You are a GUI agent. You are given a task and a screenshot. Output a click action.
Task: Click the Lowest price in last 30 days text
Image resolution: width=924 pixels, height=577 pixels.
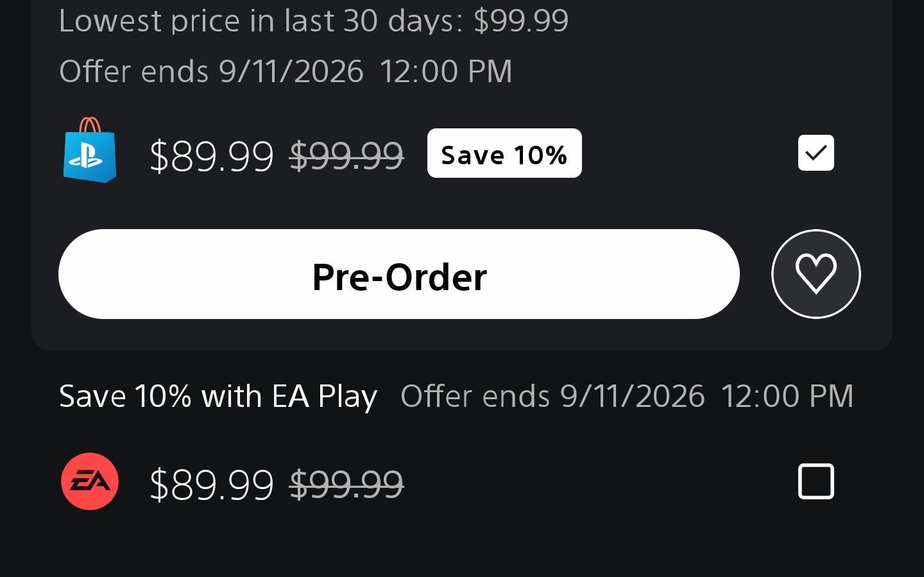[x=314, y=21]
